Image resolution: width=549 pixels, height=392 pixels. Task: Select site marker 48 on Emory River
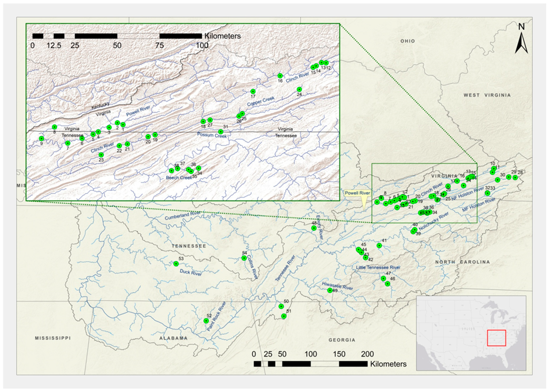coord(314,228)
